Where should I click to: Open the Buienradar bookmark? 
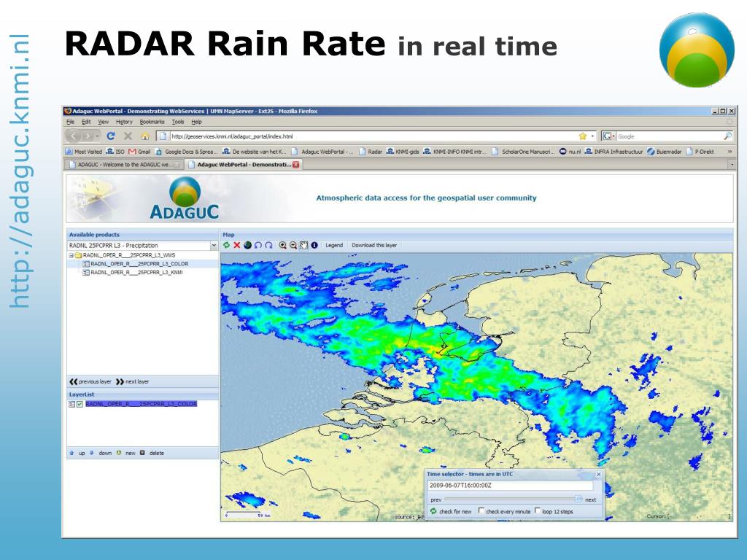[664, 152]
